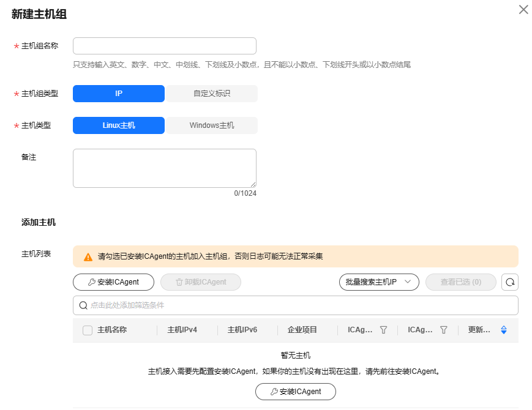Screen dimensions: 532x410
Task: Click the 0/1024 character counter
Action: (x=245, y=193)
